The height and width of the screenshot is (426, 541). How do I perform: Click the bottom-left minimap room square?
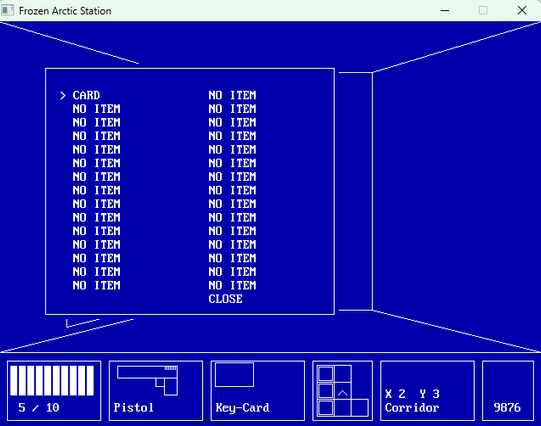tap(326, 408)
